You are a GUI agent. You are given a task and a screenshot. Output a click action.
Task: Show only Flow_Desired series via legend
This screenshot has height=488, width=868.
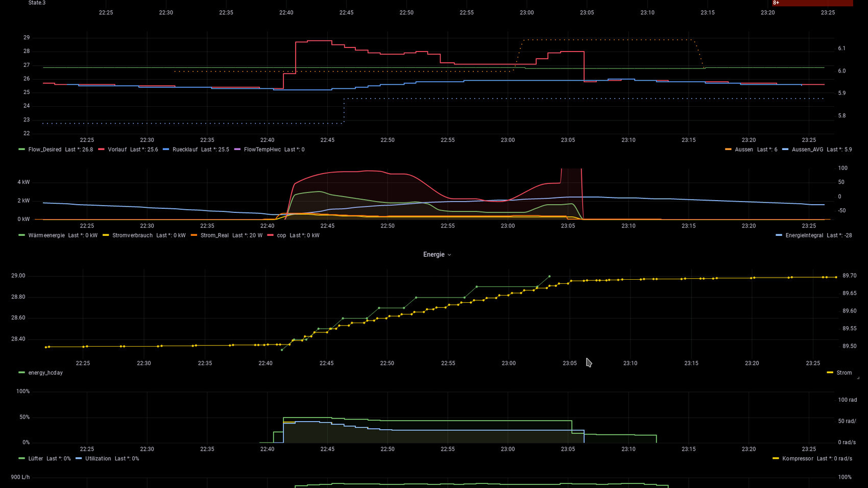(44, 150)
